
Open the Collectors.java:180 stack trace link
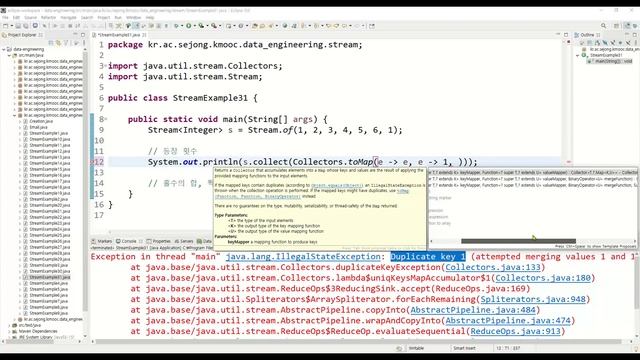pyautogui.click(x=543, y=278)
